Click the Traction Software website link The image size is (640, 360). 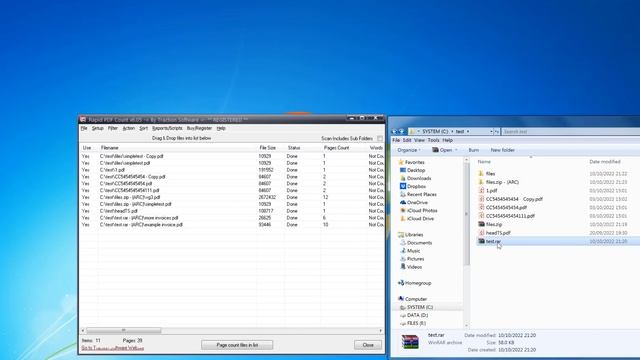point(113,348)
